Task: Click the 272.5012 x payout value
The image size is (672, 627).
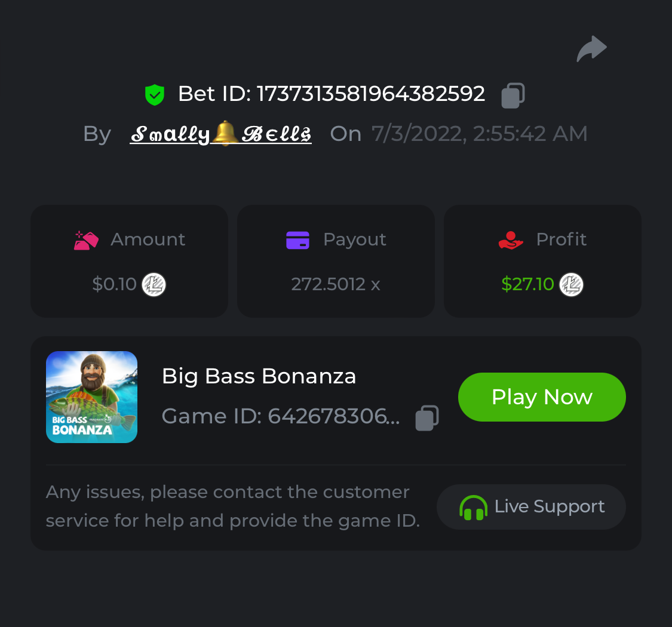Action: [335, 284]
